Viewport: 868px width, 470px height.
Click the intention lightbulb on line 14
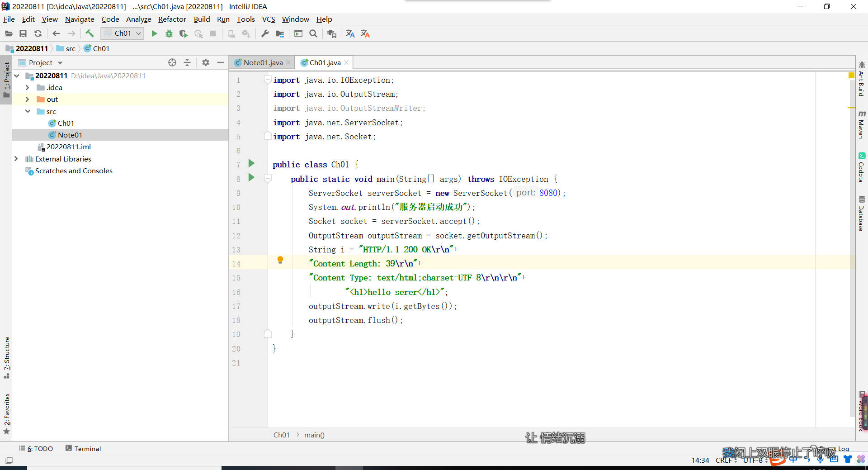[x=280, y=260]
